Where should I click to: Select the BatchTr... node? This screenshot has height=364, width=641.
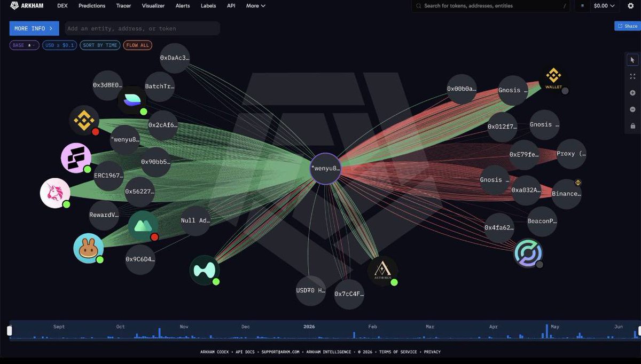point(160,86)
